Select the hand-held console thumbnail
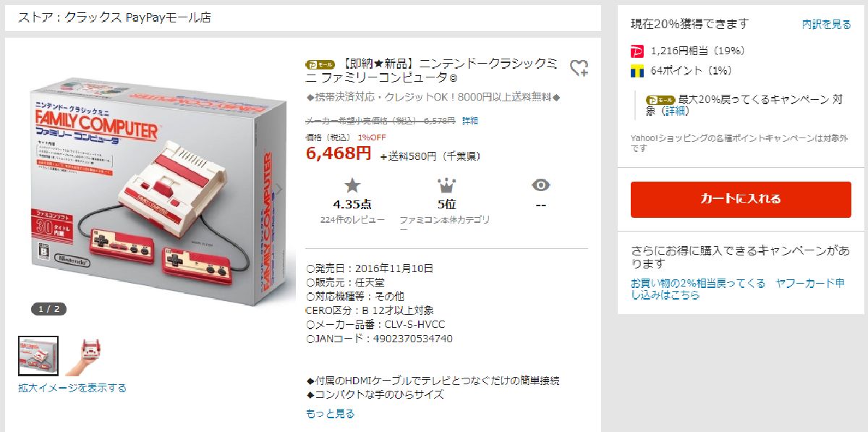The width and height of the screenshot is (868, 432). (x=84, y=356)
